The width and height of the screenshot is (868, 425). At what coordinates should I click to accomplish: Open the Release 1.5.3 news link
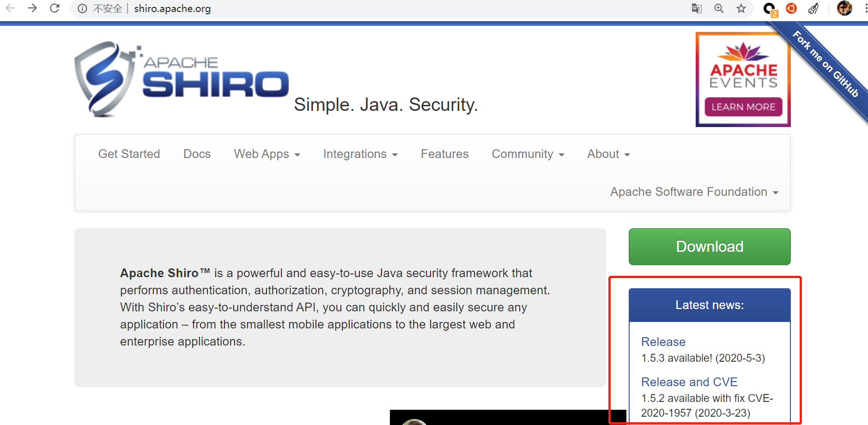663,342
